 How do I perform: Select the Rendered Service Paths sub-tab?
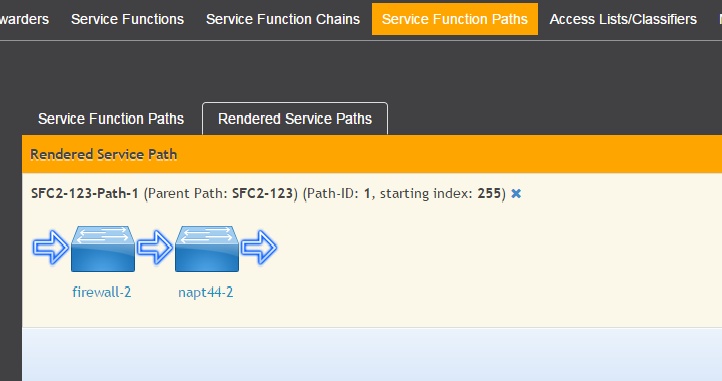pos(295,119)
